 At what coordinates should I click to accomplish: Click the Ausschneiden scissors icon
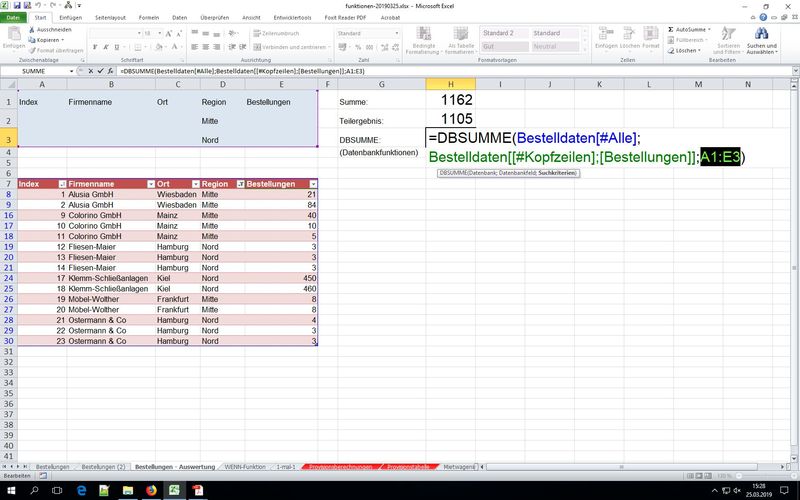point(32,29)
